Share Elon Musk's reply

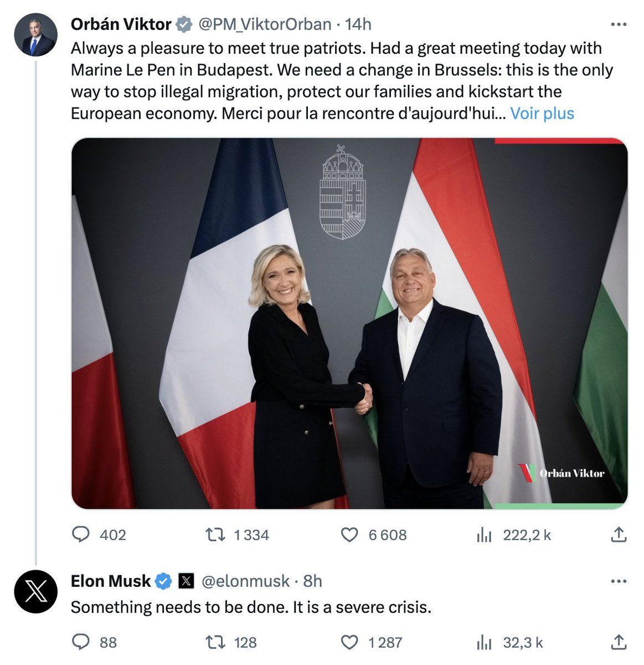pyautogui.click(x=618, y=642)
